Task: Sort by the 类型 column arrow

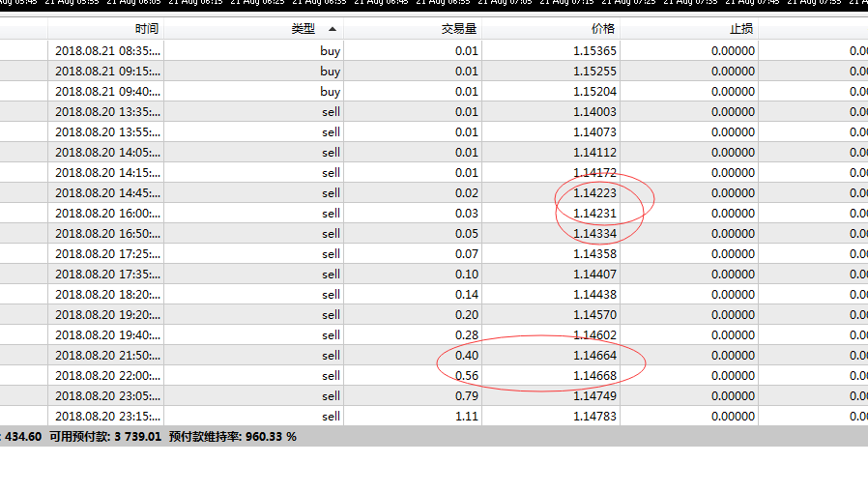Action: pos(333,29)
